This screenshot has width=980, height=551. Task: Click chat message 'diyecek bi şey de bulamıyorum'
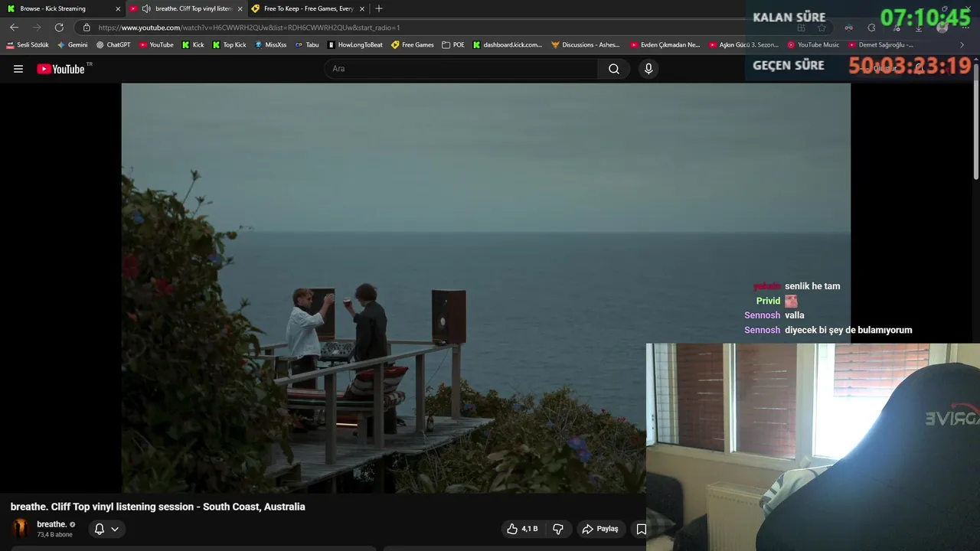848,330
